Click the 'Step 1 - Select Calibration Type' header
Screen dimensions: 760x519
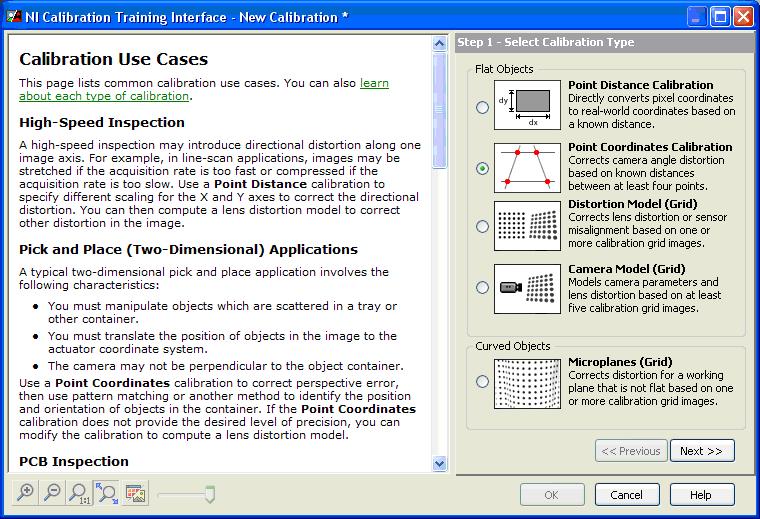tap(546, 42)
